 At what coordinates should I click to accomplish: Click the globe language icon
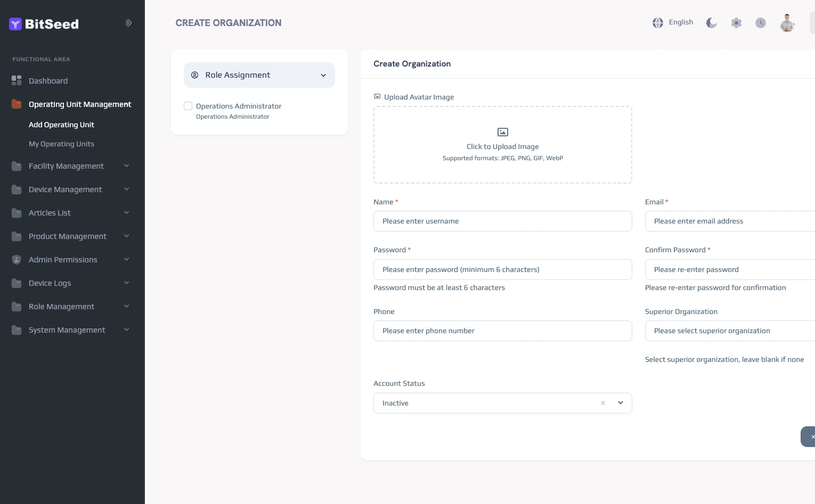click(x=658, y=23)
